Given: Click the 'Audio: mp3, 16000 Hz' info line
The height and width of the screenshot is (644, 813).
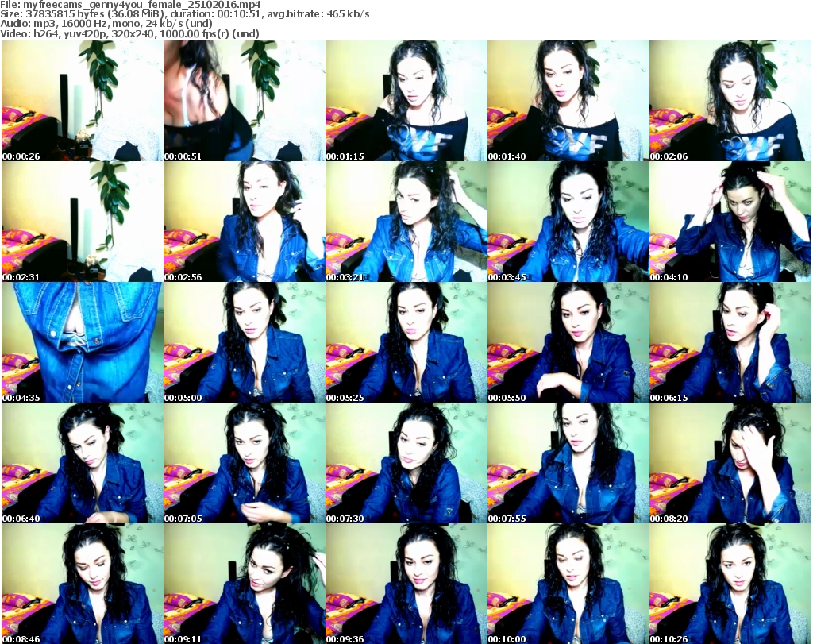Looking at the screenshot, I should [x=106, y=24].
